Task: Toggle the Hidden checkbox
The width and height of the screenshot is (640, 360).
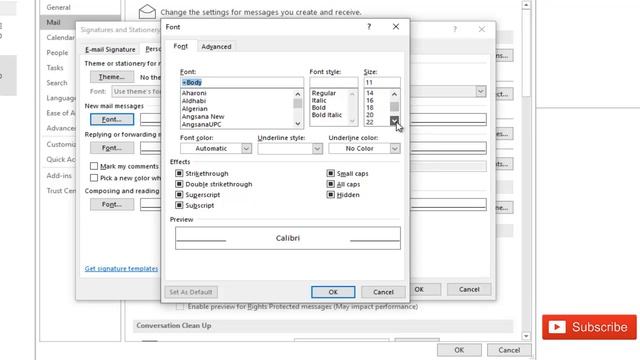Action: [x=331, y=195]
